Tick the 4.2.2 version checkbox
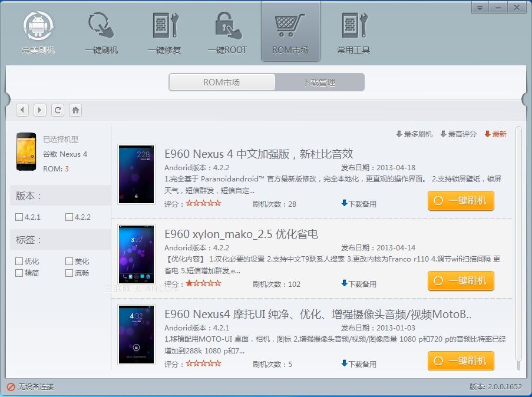Screen dimensions: 532x397 [x=69, y=217]
